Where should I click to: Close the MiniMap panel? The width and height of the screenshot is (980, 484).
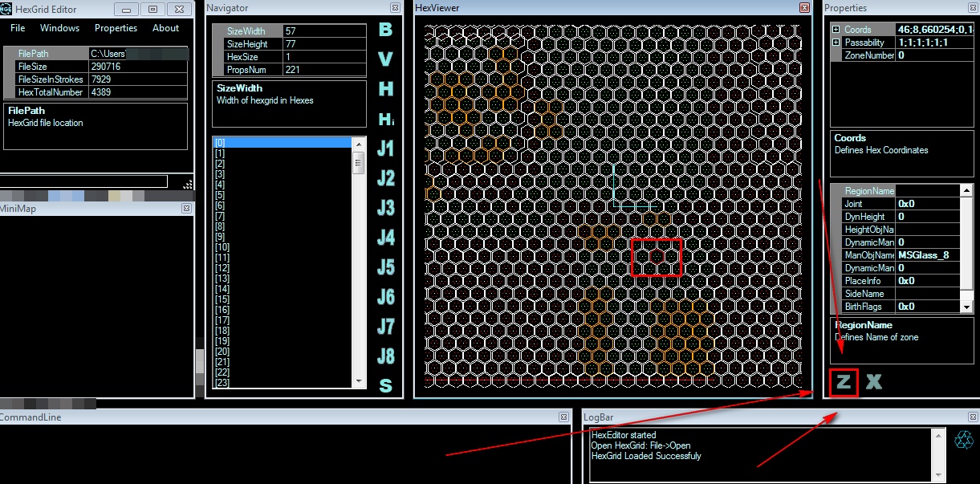186,208
